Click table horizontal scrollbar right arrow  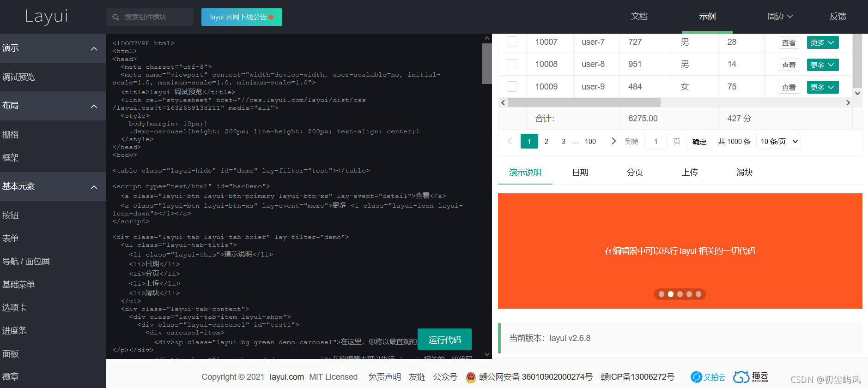click(x=848, y=102)
